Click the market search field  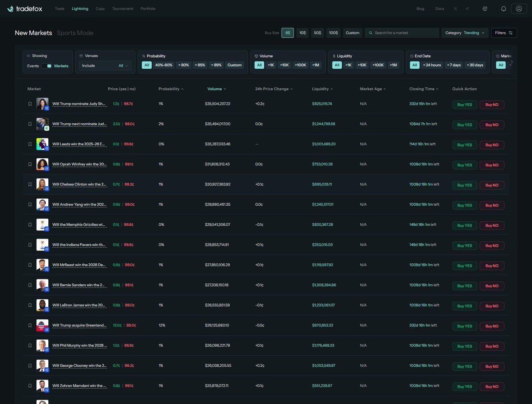(402, 33)
